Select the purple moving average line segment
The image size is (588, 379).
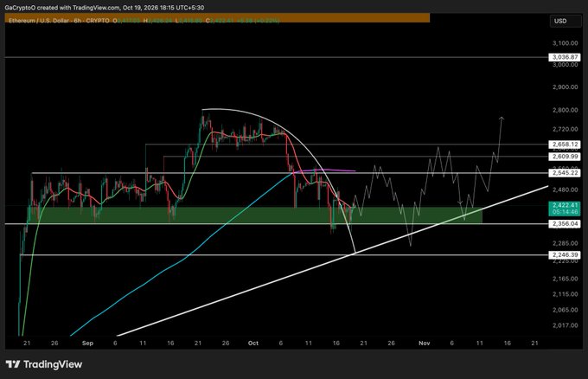(325, 170)
